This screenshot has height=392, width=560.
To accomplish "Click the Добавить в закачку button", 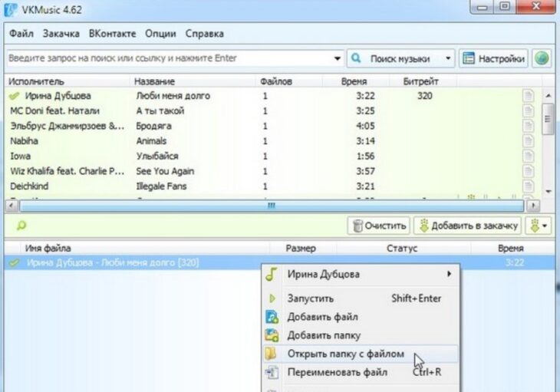I will pyautogui.click(x=468, y=226).
